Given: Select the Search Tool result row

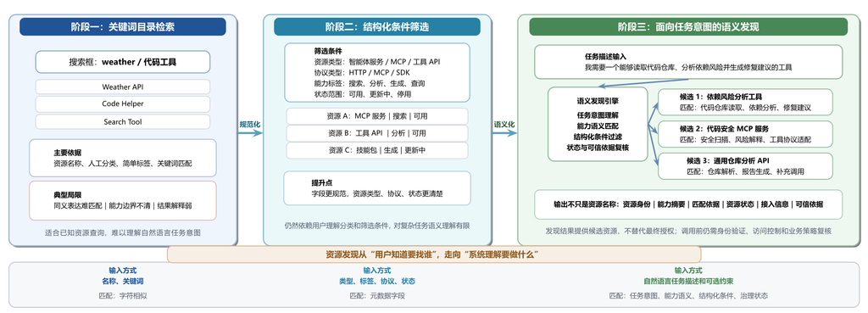Looking at the screenshot, I should coord(123,122).
